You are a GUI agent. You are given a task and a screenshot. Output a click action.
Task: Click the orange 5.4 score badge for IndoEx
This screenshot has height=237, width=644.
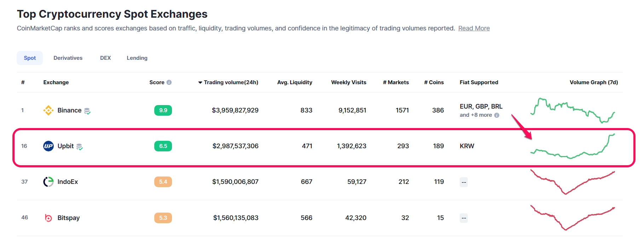163,182
